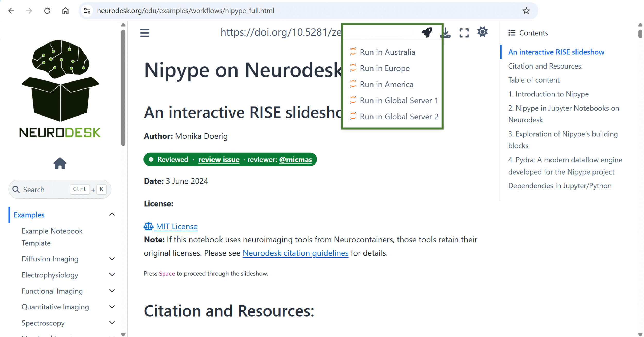The width and height of the screenshot is (644, 337).
Task: Click the home icon in the sidebar
Action: pyautogui.click(x=60, y=163)
